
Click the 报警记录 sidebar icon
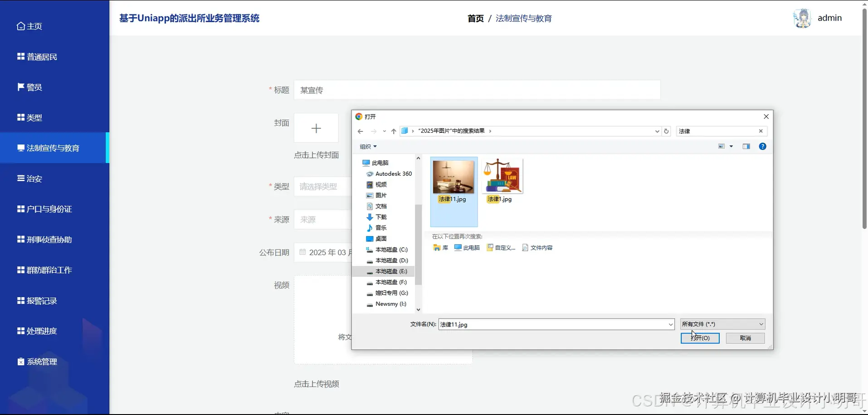coord(20,300)
